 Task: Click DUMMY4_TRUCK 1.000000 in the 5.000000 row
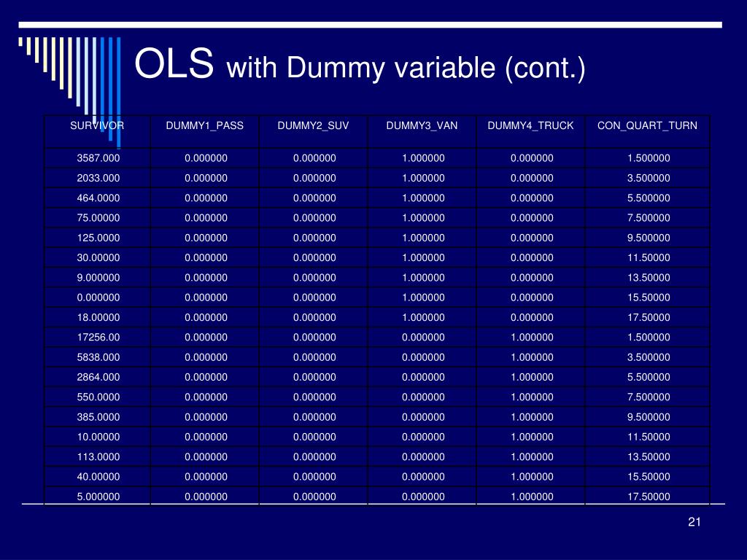[532, 497]
